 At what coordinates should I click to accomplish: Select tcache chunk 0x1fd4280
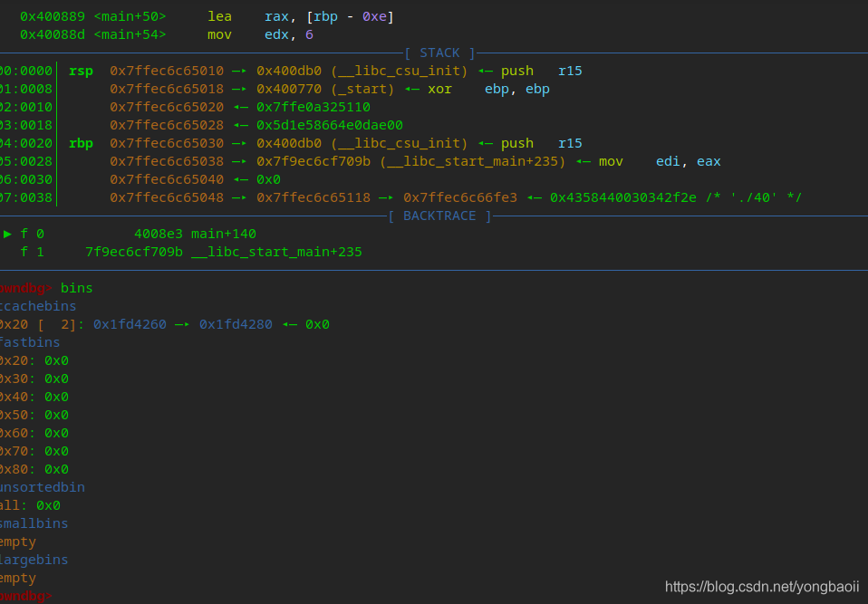pyautogui.click(x=236, y=325)
